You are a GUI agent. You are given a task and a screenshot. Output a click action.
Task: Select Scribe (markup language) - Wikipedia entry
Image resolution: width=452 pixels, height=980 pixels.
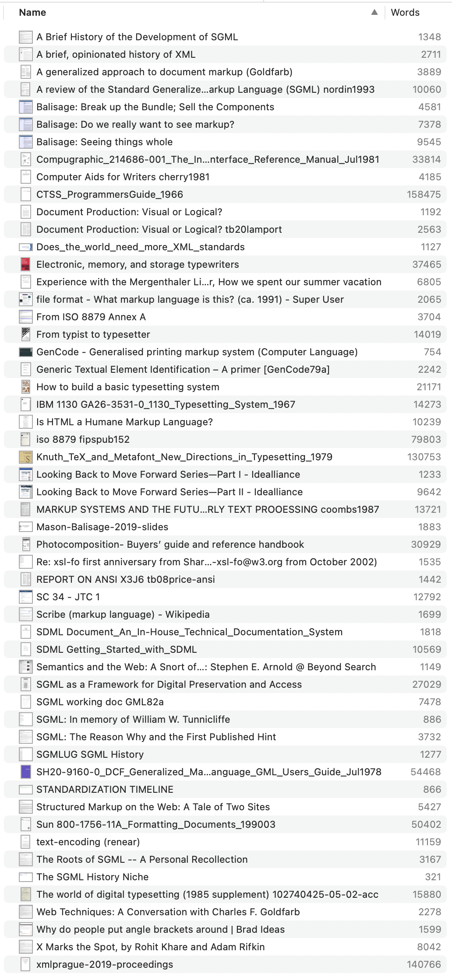123,614
